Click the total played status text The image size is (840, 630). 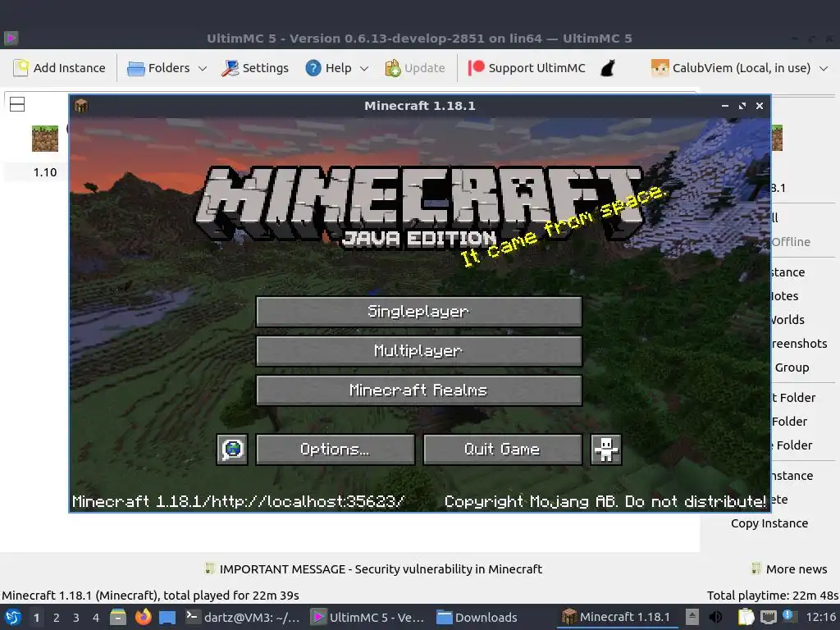[151, 596]
